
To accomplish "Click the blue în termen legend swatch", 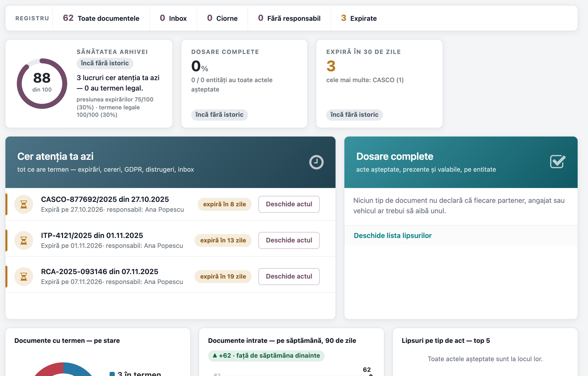I will [112, 374].
